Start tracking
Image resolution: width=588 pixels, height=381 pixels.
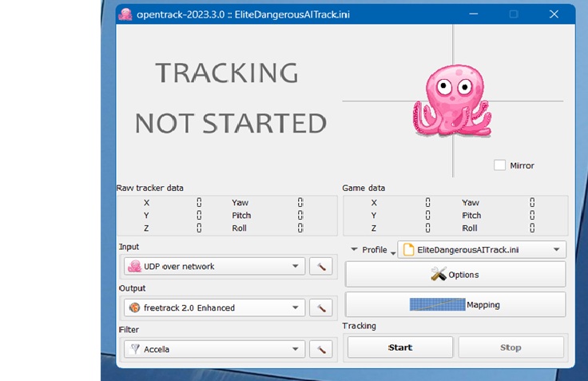pos(400,347)
